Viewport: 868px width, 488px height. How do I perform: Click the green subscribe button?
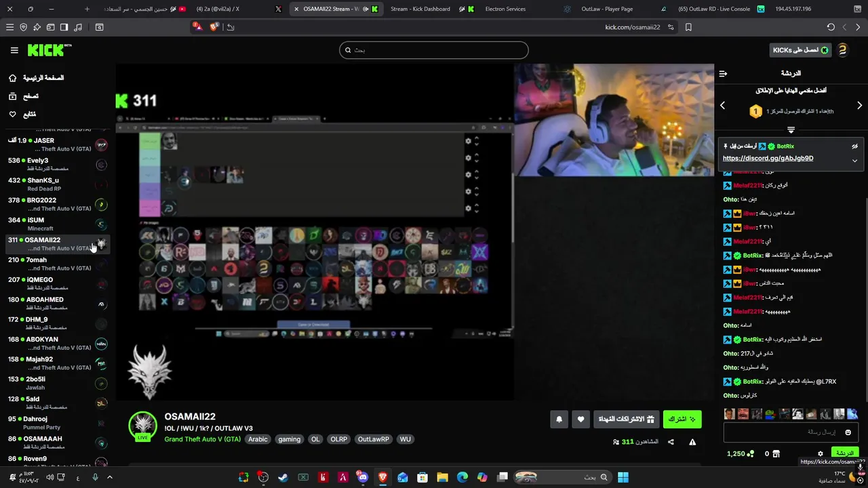tap(682, 420)
